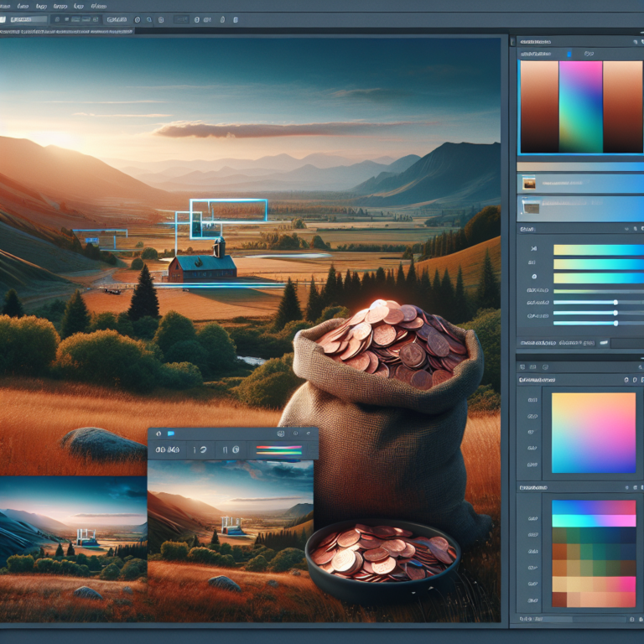Flip the small pill switch below the sliders
644x644 pixels.
pyautogui.click(x=604, y=342)
